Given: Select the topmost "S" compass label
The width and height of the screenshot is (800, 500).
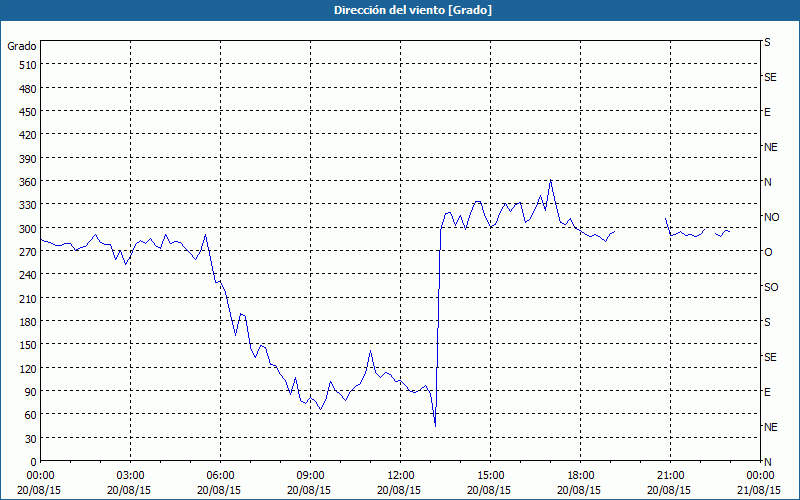Looking at the screenshot, I should (767, 42).
